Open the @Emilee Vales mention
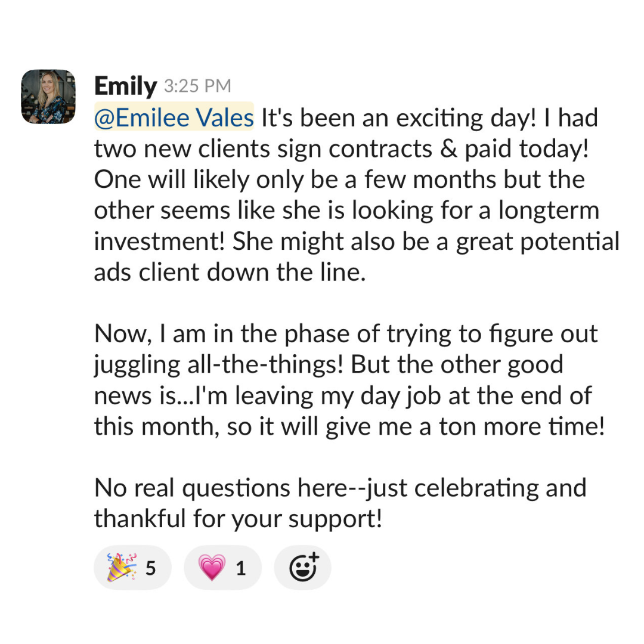Viewport: 644px width, 644px height. 174,118
